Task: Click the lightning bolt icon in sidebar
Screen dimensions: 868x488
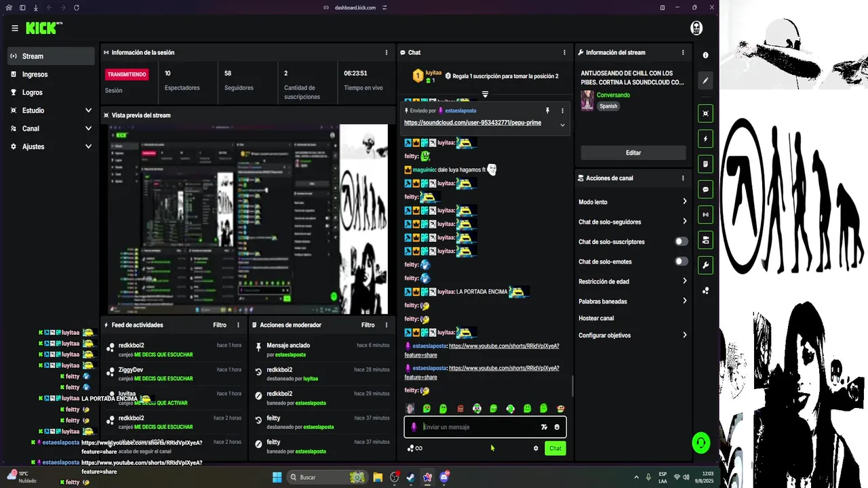Action: pos(705,139)
